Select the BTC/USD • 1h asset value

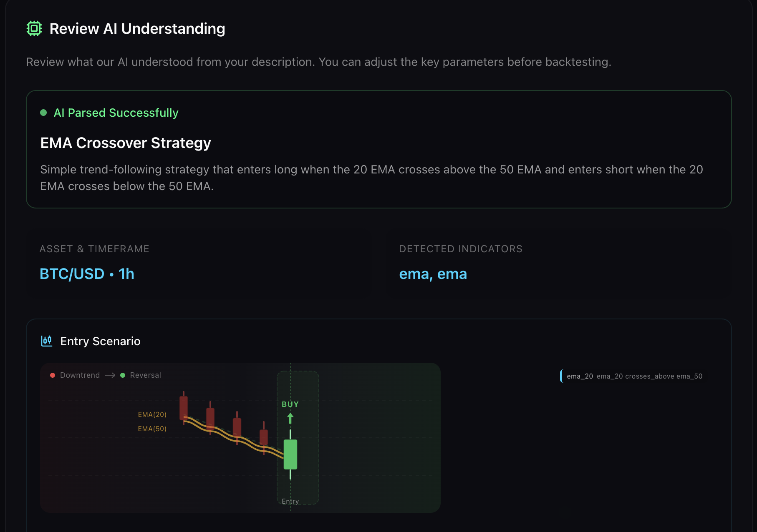point(87,274)
